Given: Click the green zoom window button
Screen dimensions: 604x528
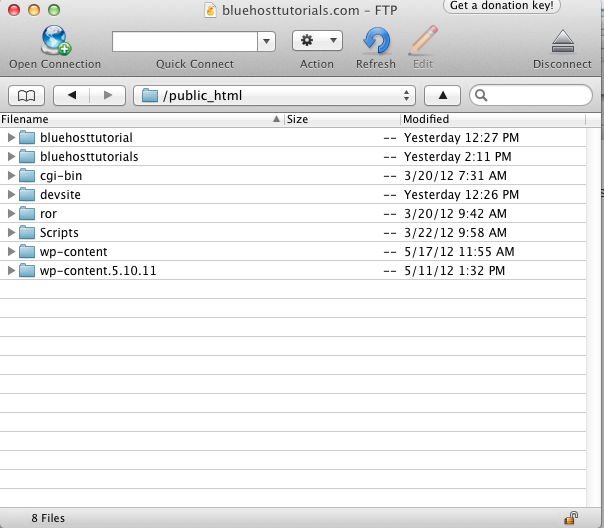Looking at the screenshot, I should coord(54,10).
